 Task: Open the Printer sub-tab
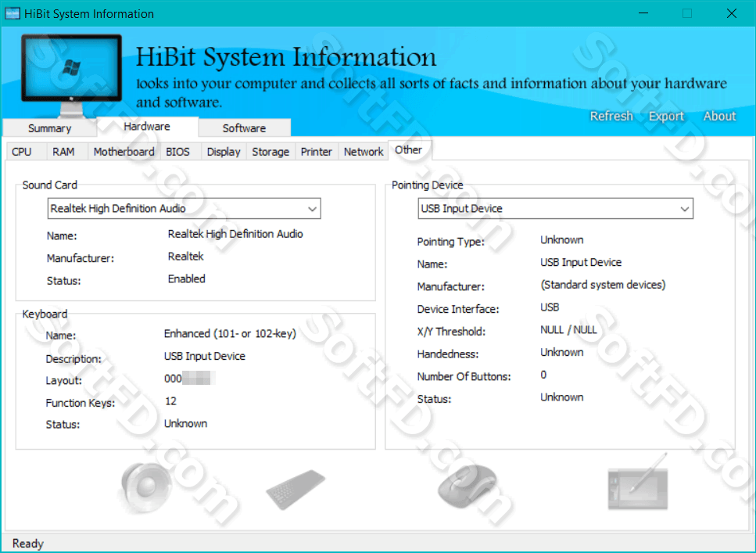click(x=317, y=152)
